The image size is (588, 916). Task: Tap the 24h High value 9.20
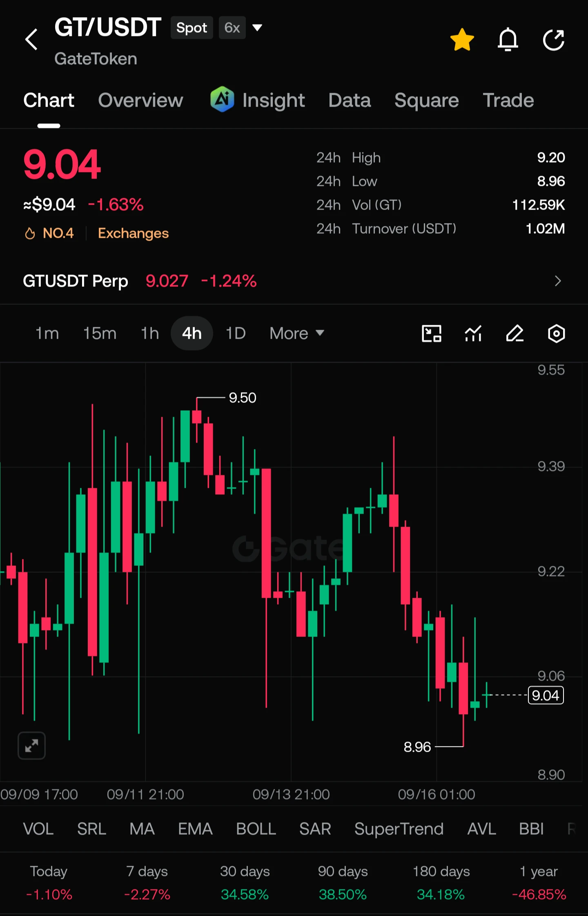pyautogui.click(x=551, y=158)
